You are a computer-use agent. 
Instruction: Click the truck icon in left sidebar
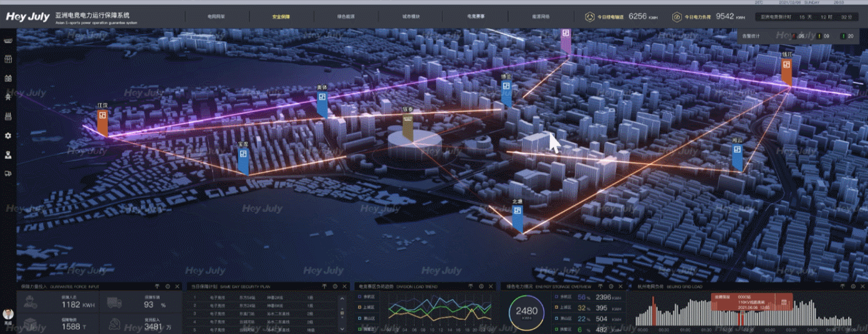point(8,173)
